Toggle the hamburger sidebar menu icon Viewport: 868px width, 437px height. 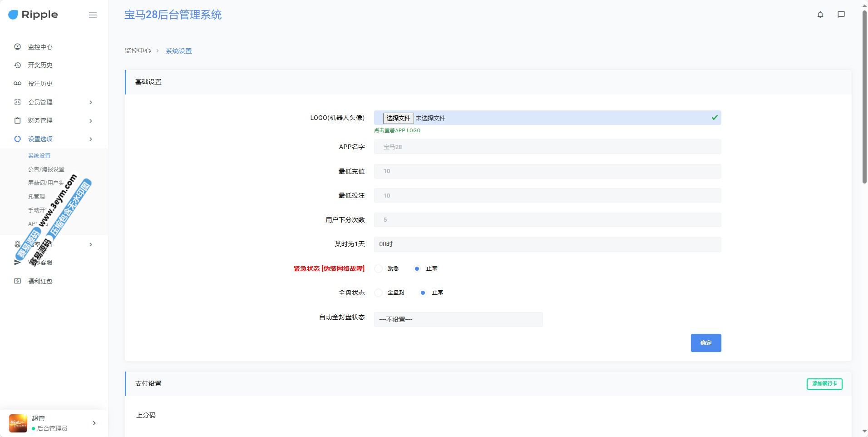click(93, 15)
